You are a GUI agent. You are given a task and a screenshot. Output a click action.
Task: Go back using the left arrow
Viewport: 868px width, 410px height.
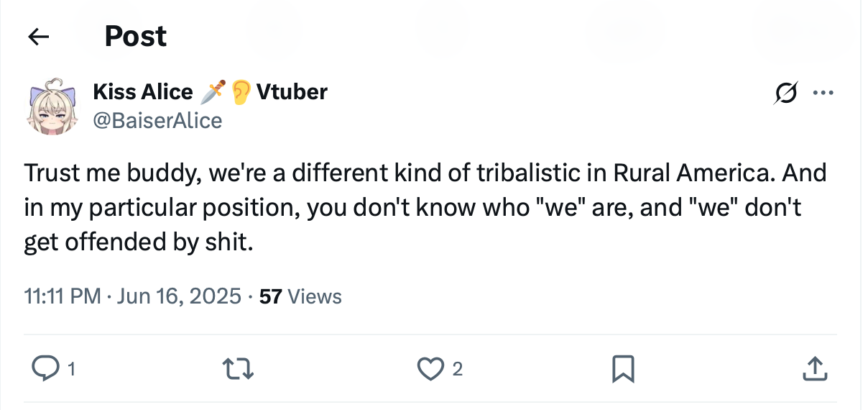pyautogui.click(x=38, y=37)
